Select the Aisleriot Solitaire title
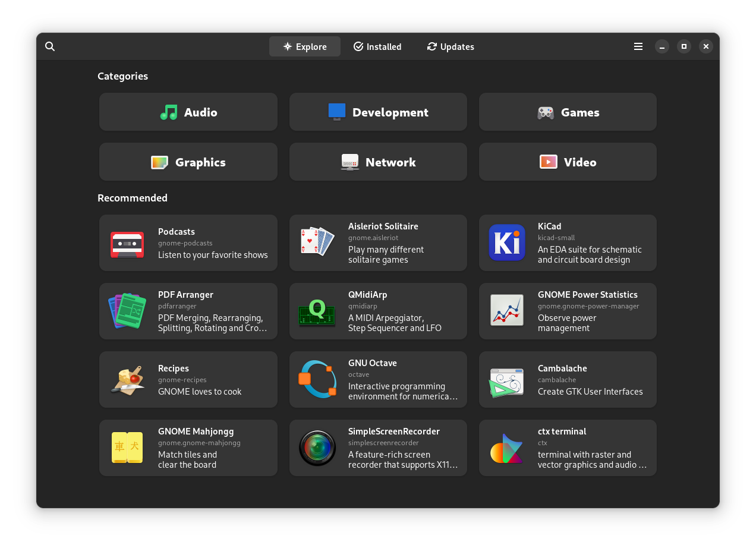The width and height of the screenshot is (756, 548). click(383, 226)
